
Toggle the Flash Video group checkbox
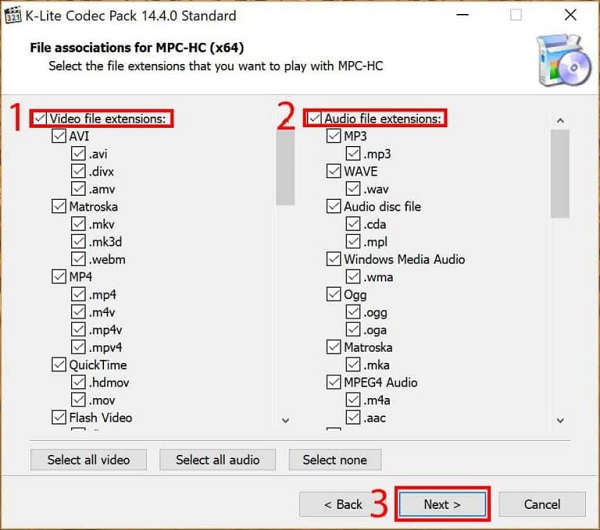(x=59, y=417)
